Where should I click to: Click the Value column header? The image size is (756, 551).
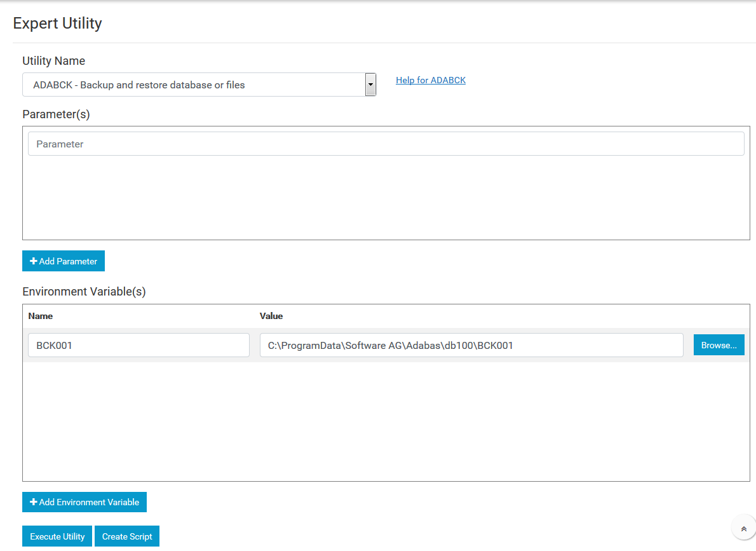[x=271, y=316]
